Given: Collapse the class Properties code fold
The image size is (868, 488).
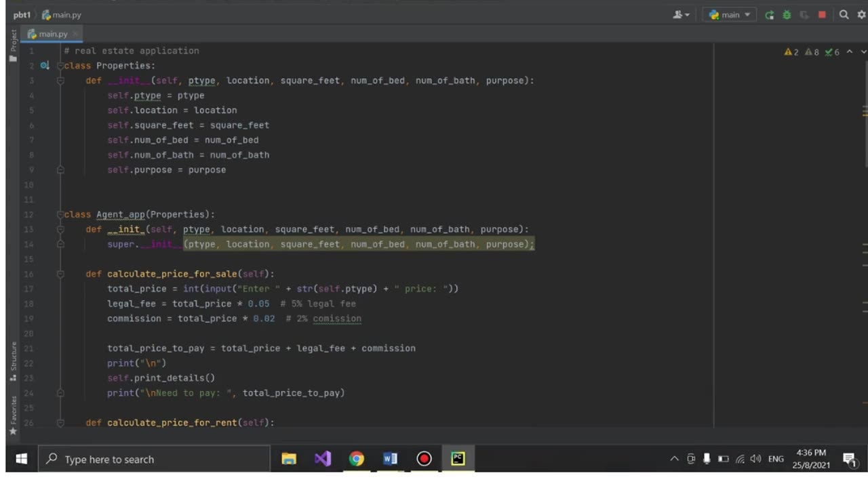Looking at the screenshot, I should coord(60,66).
